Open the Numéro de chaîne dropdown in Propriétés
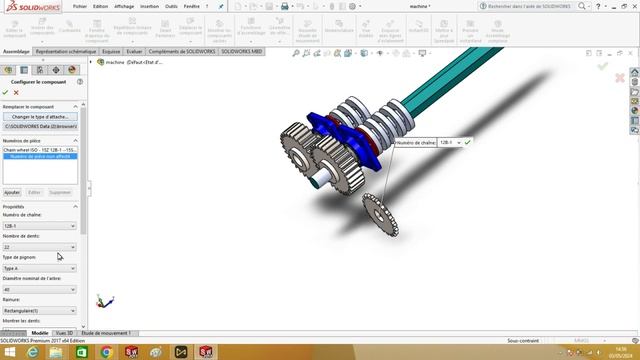The height and width of the screenshot is (360, 640). pyautogui.click(x=40, y=226)
